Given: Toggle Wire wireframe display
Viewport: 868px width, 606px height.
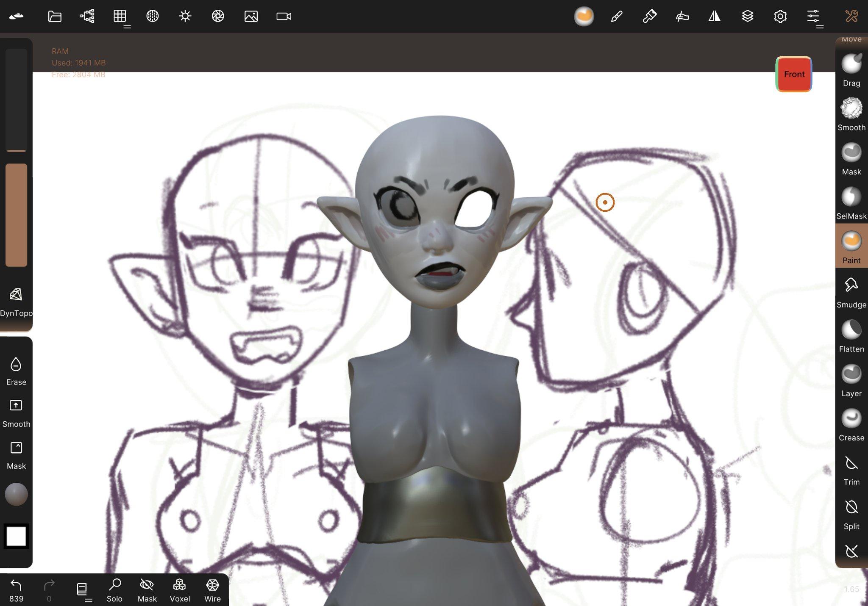Looking at the screenshot, I should pyautogui.click(x=212, y=590).
